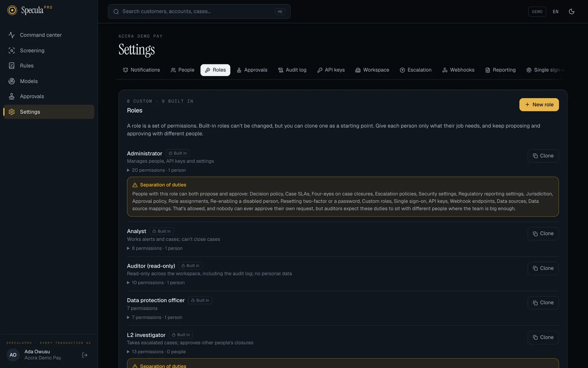Expand Auditor's 10 permissions details
The width and height of the screenshot is (588, 368).
(156, 283)
